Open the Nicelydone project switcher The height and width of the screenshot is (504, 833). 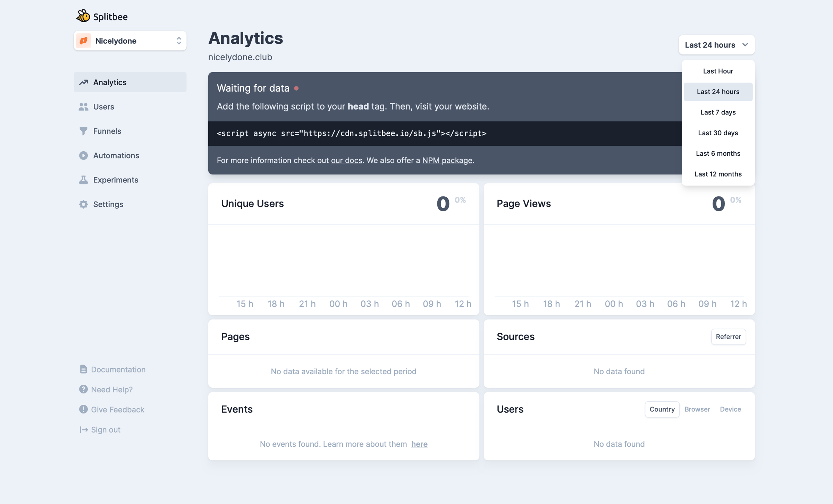130,41
